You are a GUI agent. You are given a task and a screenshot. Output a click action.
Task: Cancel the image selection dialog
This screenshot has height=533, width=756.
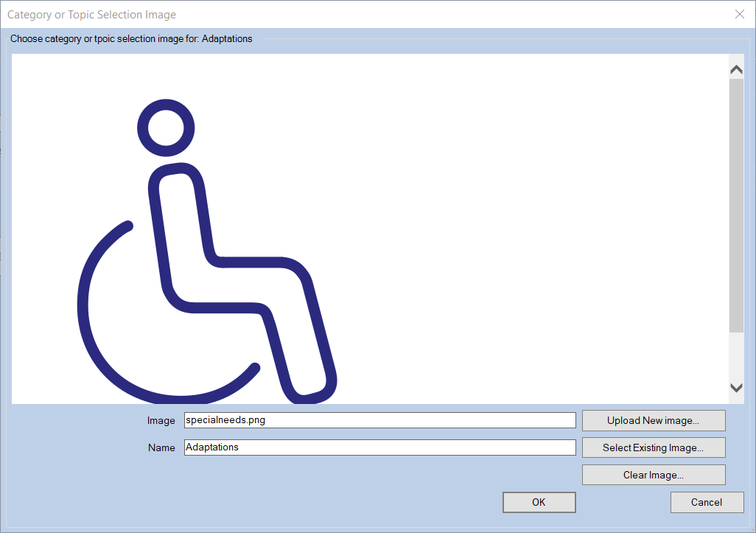point(706,502)
